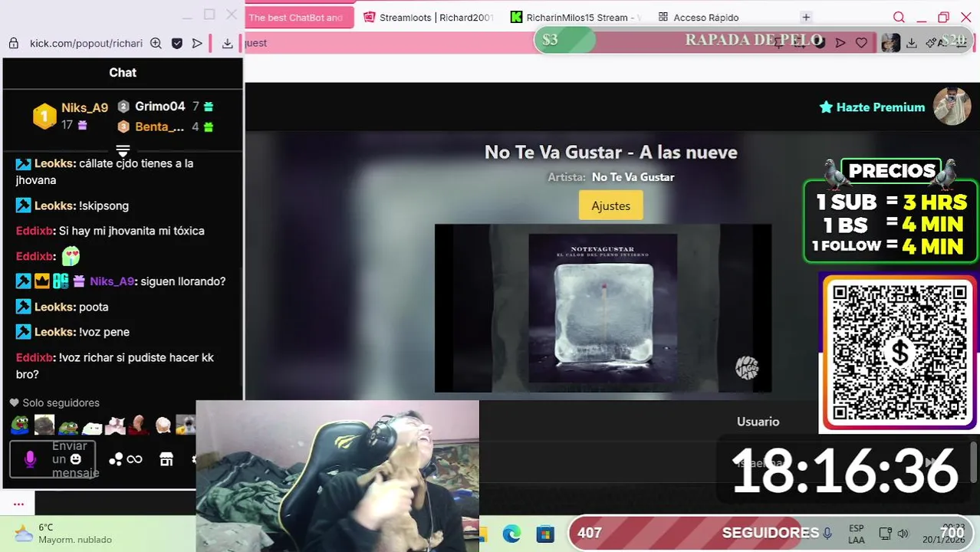The image size is (980, 552).
Task: Open downloads icon in main browser toolbar
Action: pyautogui.click(x=912, y=43)
